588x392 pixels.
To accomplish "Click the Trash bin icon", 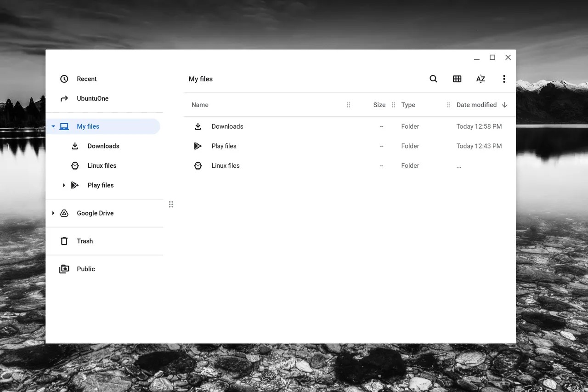I will coord(64,241).
